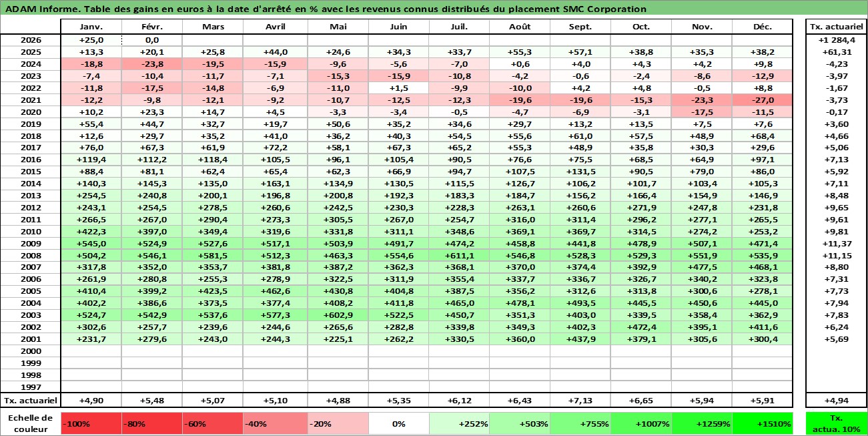Click the '+577,3' cell for Avril 2003

coord(275,315)
